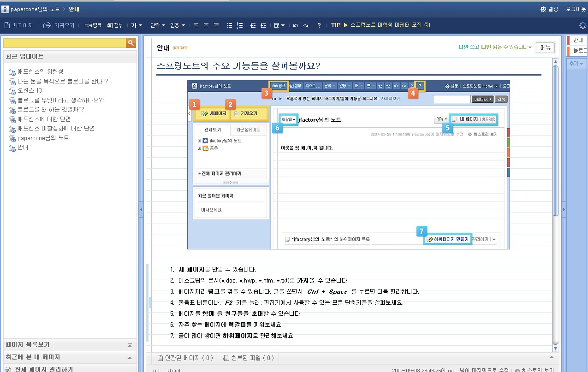Screen dimensions: 588x372
Task: Click the vertical scrollbar thumb of editor
Action: point(556,141)
